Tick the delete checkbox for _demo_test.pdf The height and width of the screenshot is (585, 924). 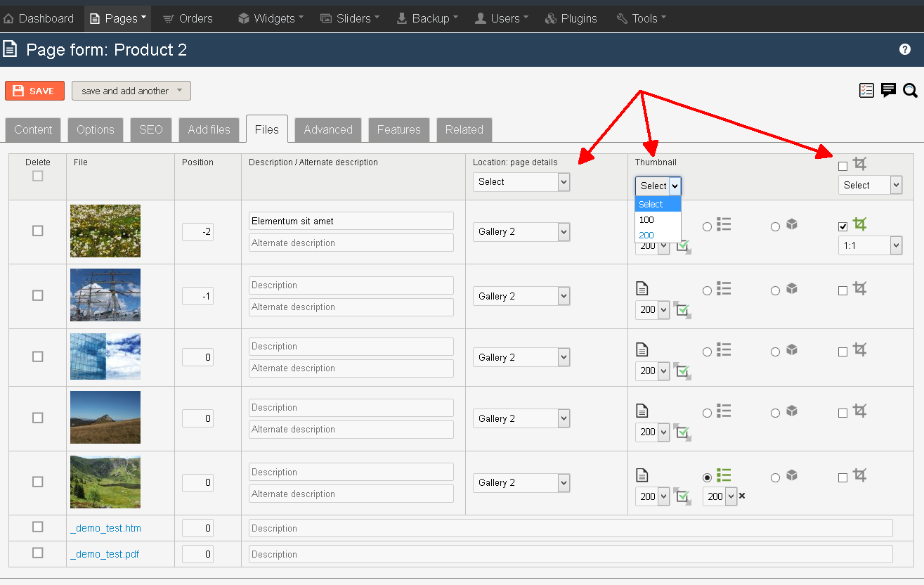(x=38, y=553)
